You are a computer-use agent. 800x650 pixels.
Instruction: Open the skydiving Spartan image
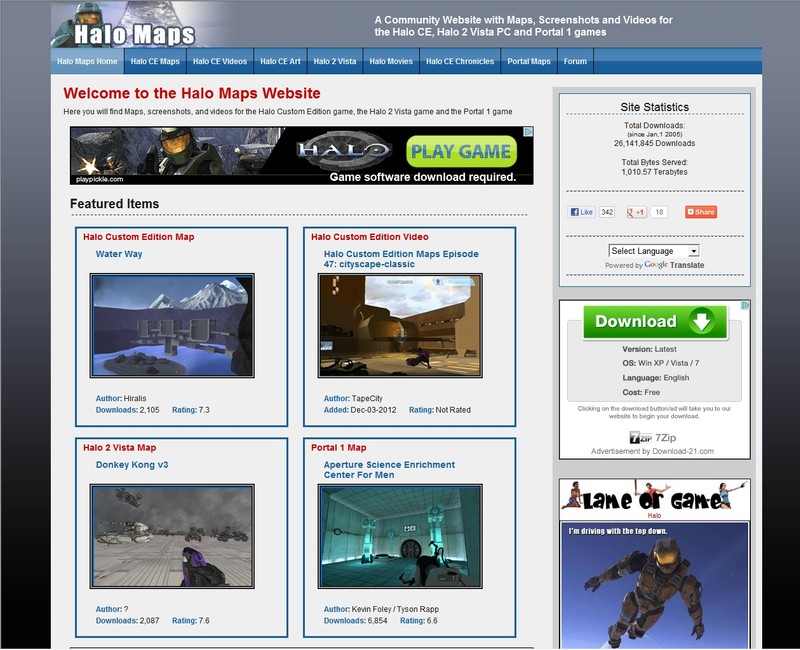click(655, 585)
